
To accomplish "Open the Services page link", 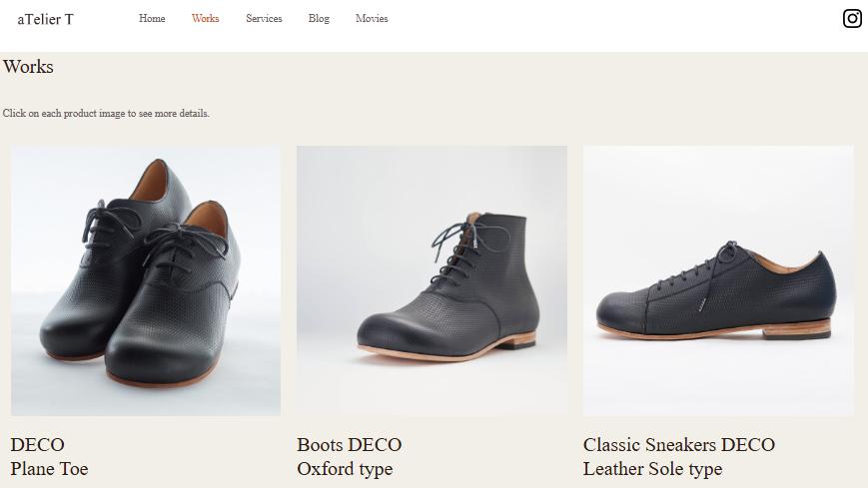I will pos(264,18).
